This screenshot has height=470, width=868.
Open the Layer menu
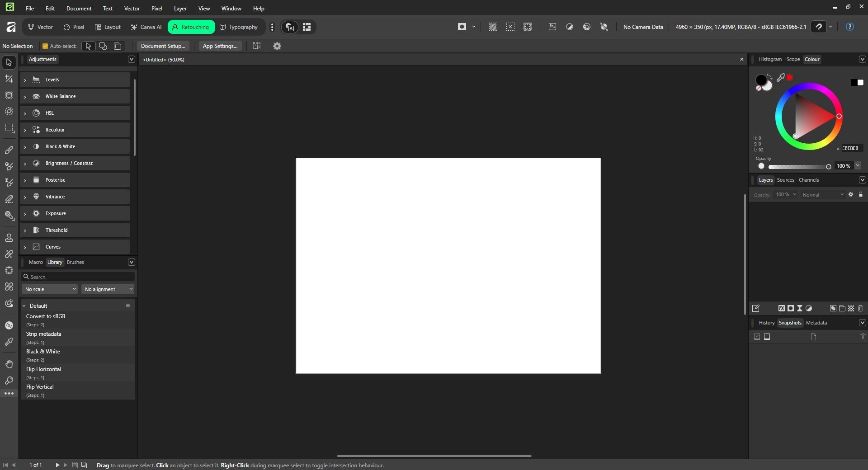(180, 9)
